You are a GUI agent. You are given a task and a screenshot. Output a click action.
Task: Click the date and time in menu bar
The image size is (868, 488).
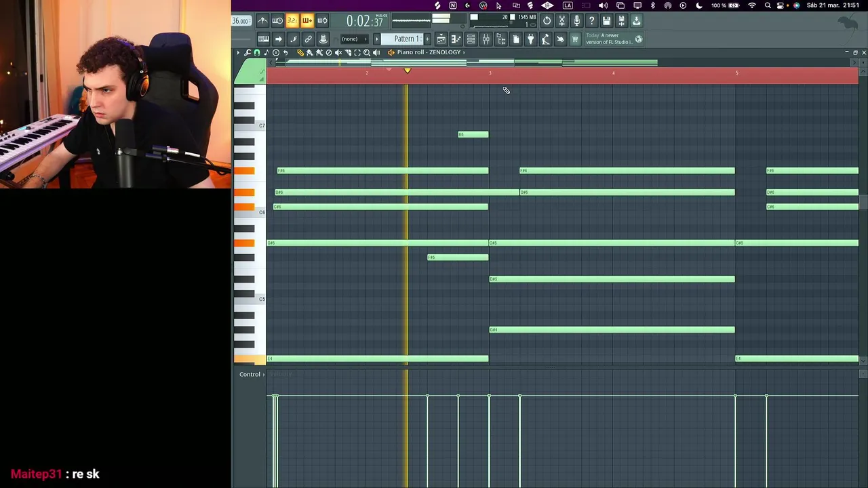click(x=833, y=5)
